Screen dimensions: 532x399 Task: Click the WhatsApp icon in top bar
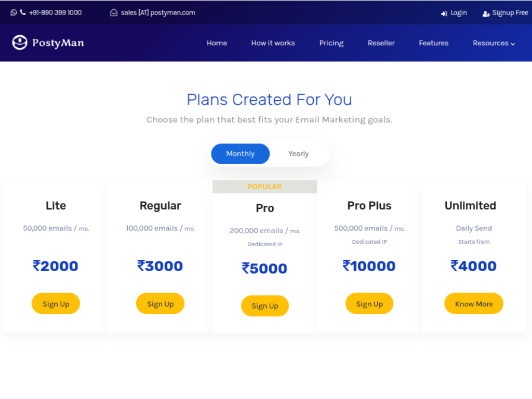tap(14, 12)
